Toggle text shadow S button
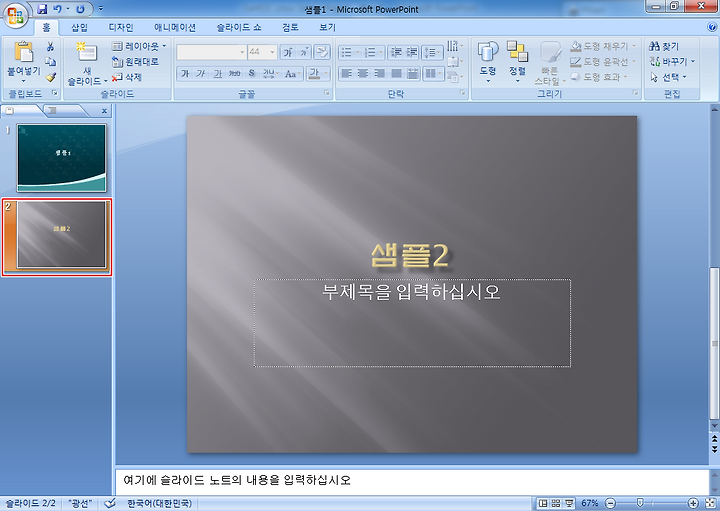 252,73
